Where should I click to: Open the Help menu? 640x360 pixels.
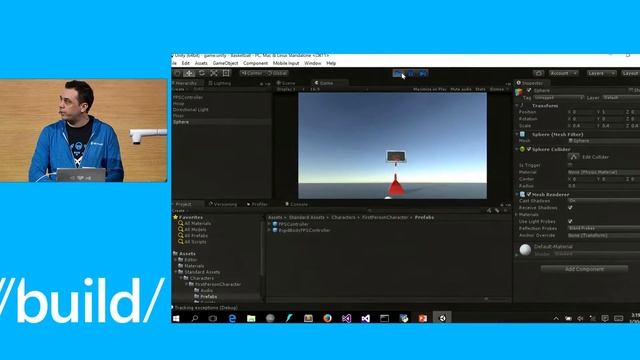coord(331,63)
